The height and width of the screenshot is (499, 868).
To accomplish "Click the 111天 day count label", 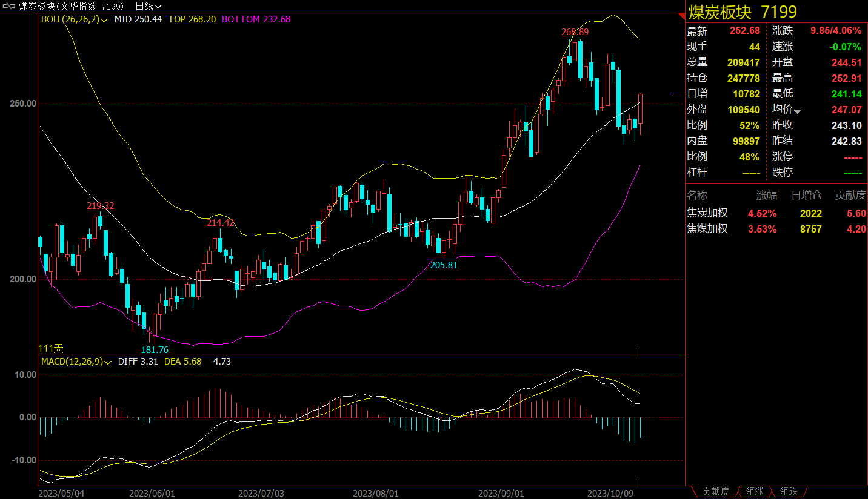I will click(x=51, y=348).
